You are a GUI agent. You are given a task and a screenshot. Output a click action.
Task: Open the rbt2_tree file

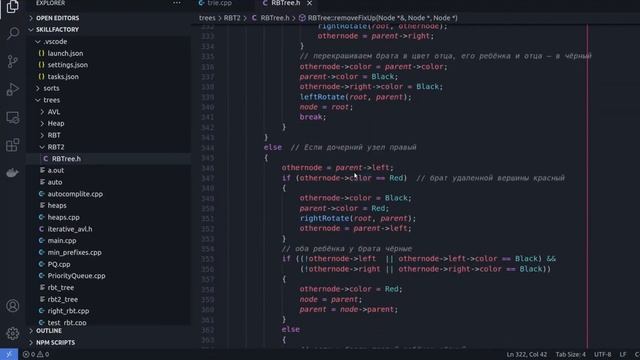(x=62, y=300)
